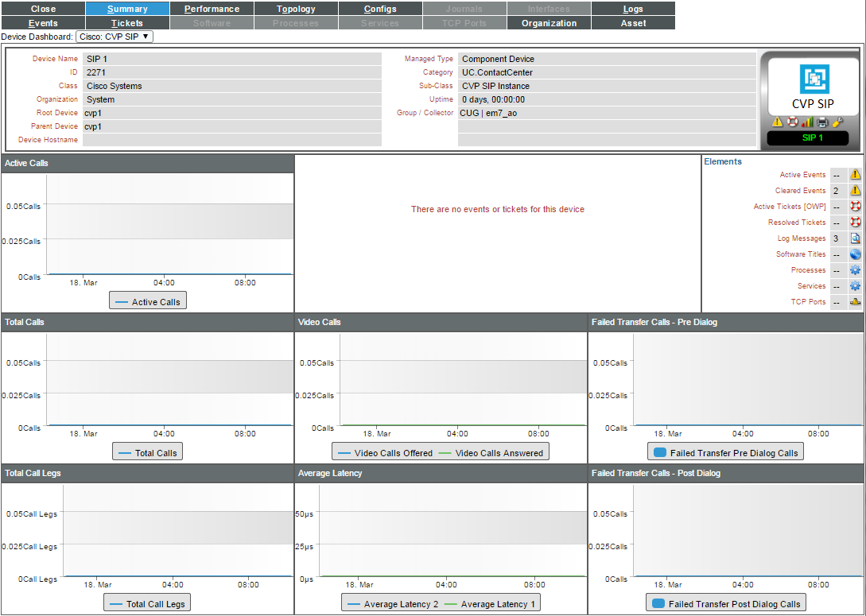
Task: Toggle Average Latency 2 legend entry
Action: [x=392, y=604]
